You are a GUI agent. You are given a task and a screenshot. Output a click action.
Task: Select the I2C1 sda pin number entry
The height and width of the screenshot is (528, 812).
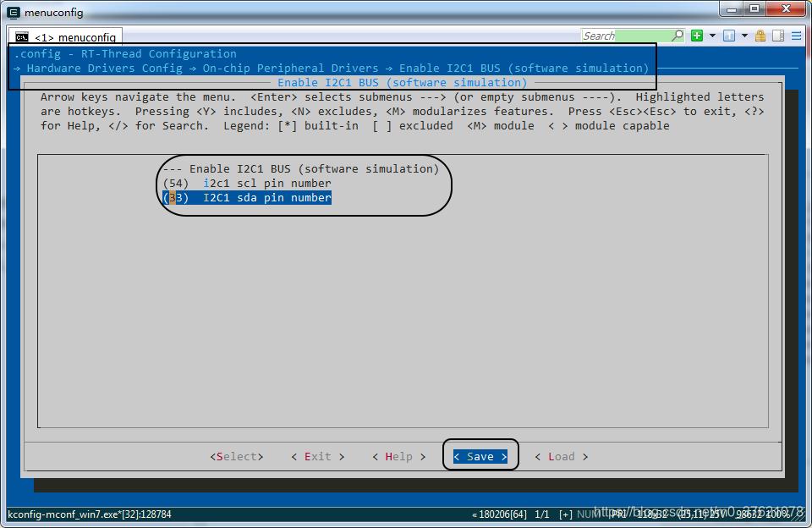pyautogui.click(x=246, y=198)
